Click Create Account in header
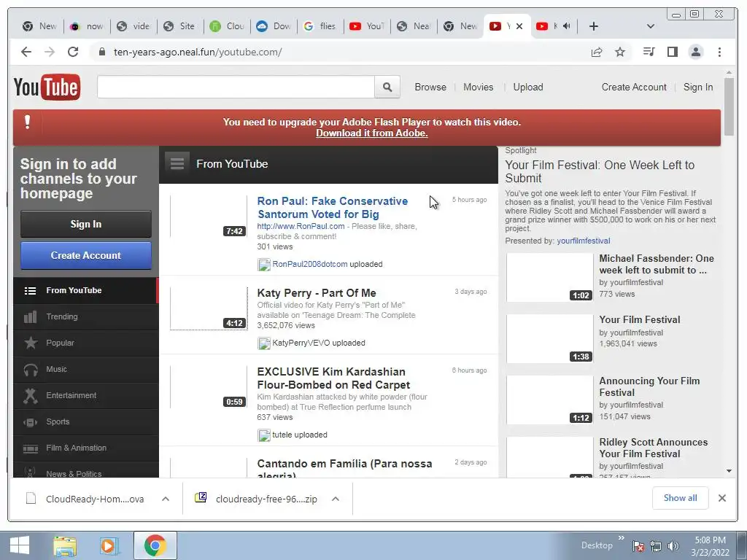The image size is (747, 560). (x=634, y=87)
